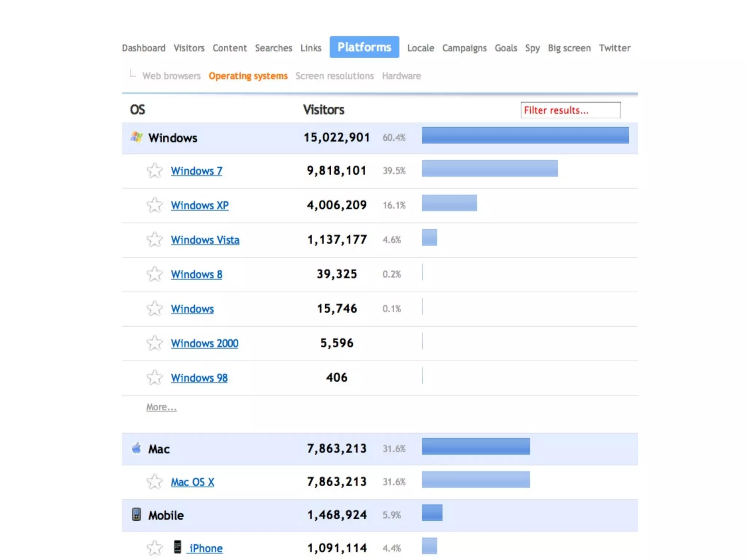
Task: Star the Windows 98 row
Action: click(155, 378)
